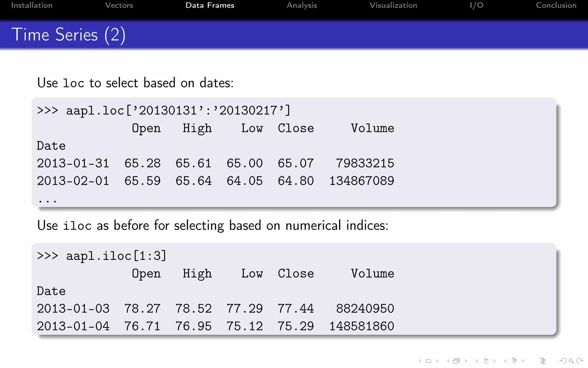Click the go-forward curved arrow icon
This screenshot has width=588, height=368.
[580, 361]
